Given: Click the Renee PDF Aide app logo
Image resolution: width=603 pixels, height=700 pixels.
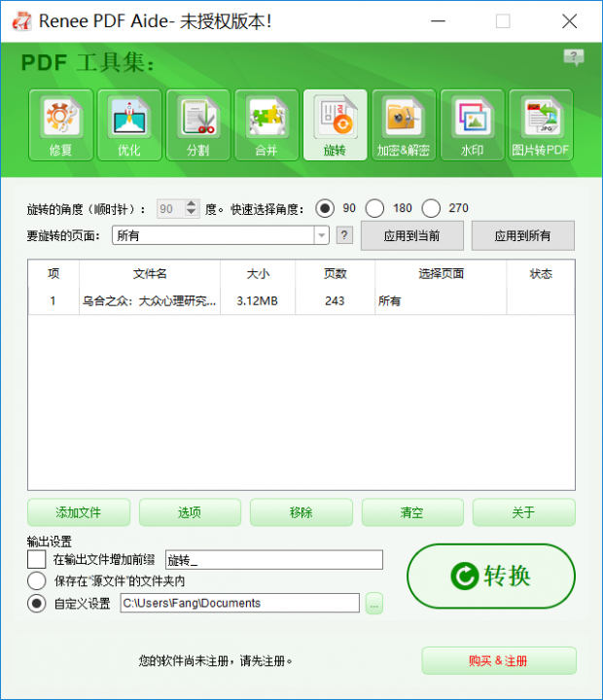Looking at the screenshot, I should coord(21,21).
